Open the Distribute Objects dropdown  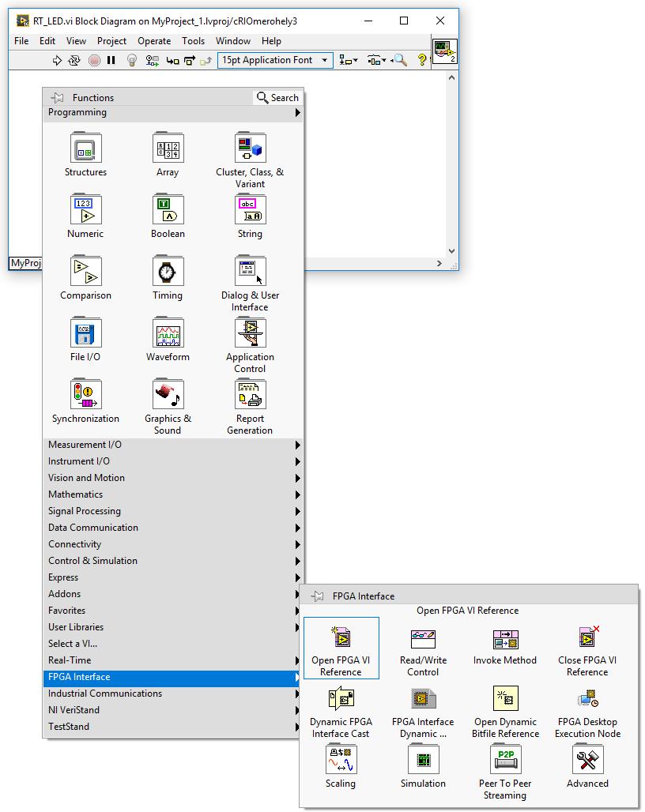click(376, 61)
